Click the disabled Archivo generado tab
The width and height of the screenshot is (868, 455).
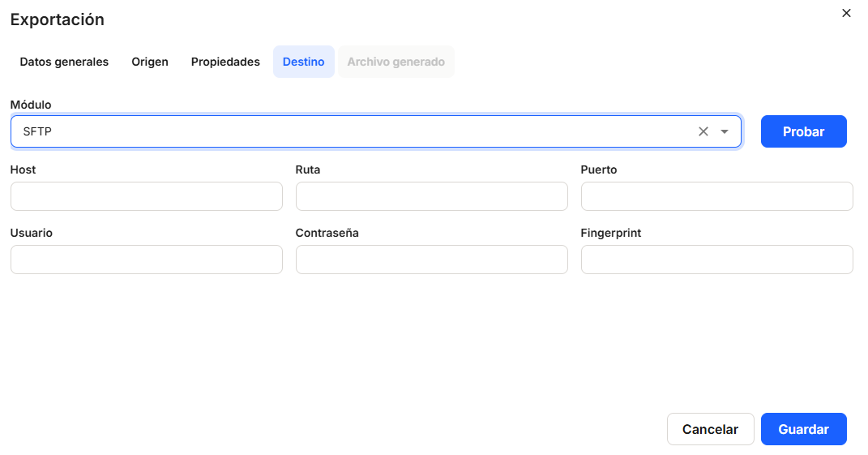pos(396,62)
